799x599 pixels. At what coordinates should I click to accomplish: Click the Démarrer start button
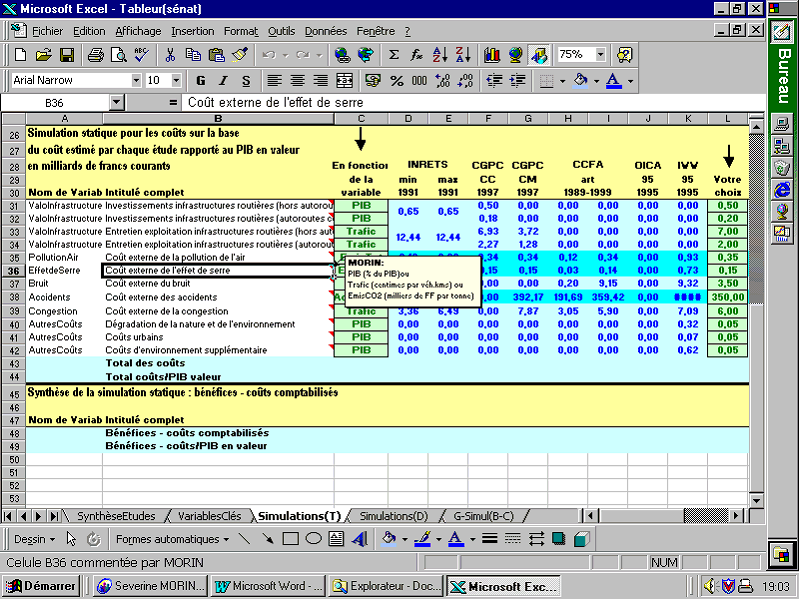point(42,586)
